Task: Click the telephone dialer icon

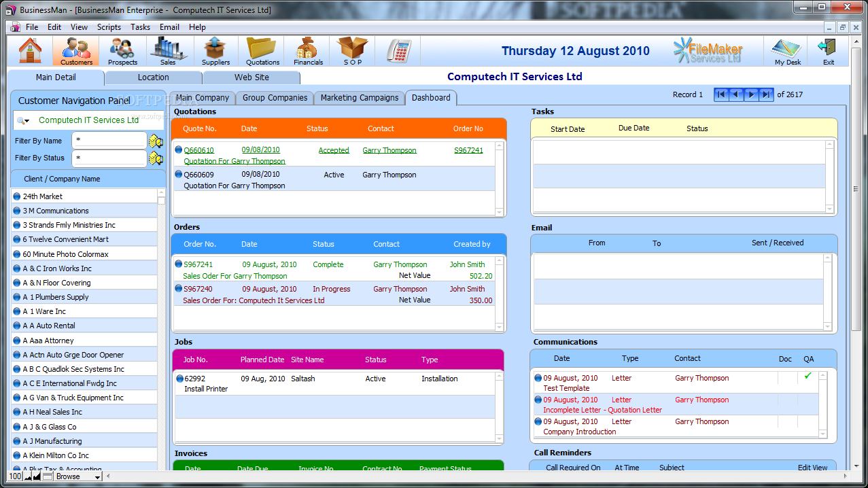Action: (x=398, y=51)
